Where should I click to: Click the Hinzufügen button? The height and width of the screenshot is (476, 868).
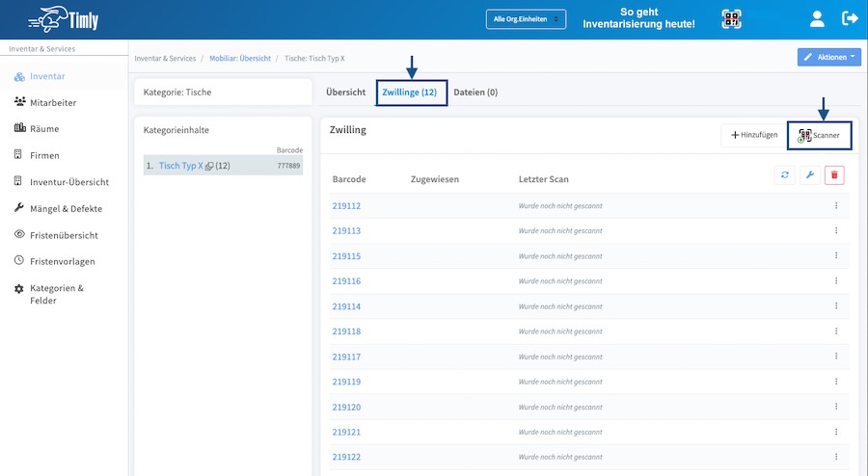tap(753, 136)
